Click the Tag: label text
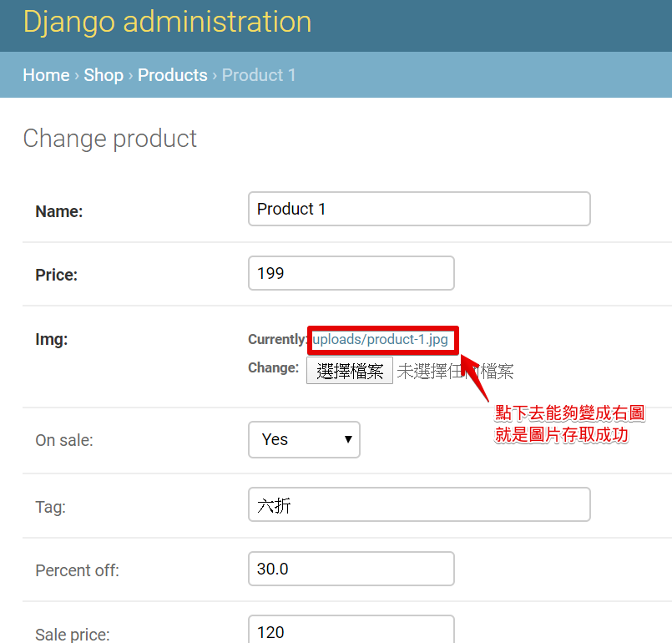This screenshot has height=643, width=672. 51,507
